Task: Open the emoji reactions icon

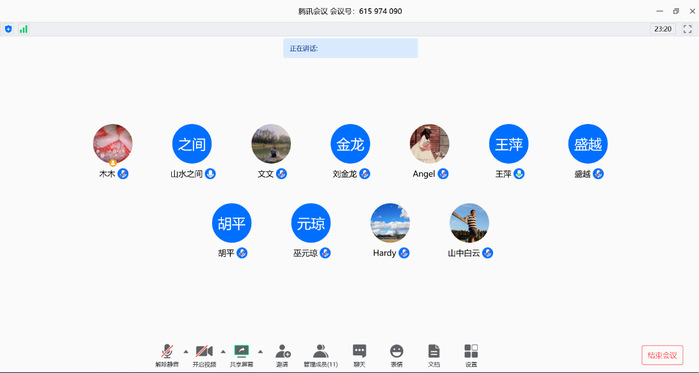Action: tap(396, 355)
